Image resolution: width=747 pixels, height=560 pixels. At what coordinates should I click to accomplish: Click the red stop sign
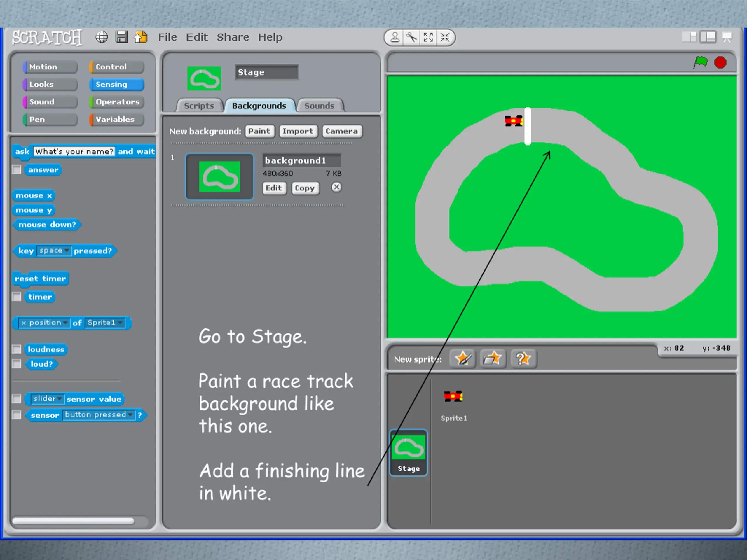[720, 62]
